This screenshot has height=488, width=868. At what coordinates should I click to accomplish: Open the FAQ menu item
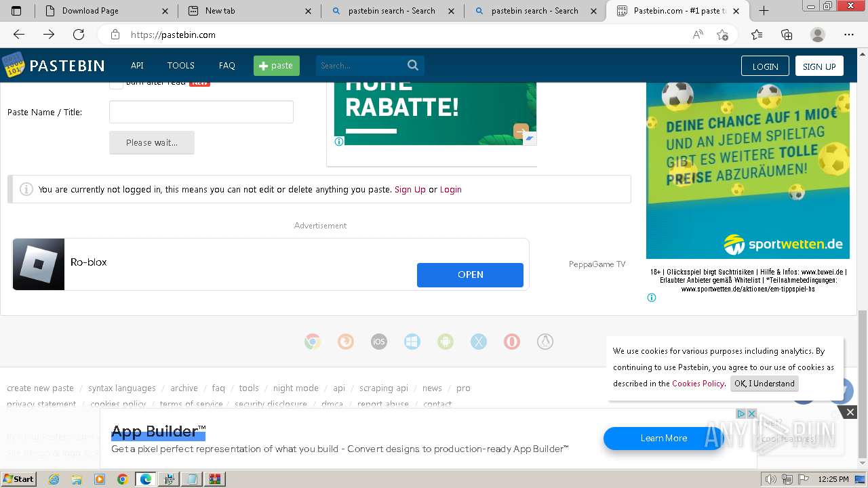click(x=227, y=66)
